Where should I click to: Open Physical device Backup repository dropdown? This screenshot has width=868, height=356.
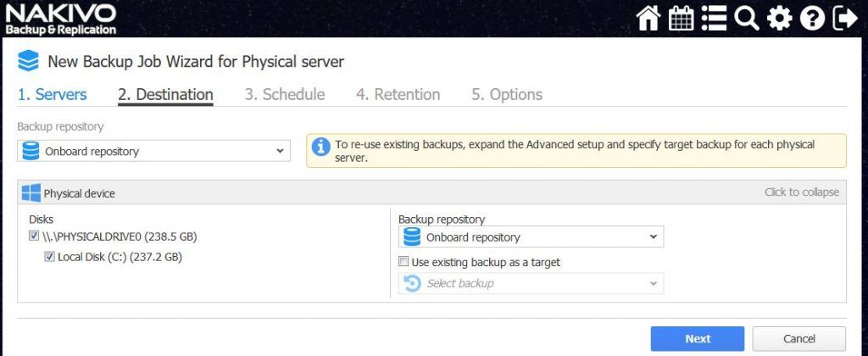click(x=531, y=237)
